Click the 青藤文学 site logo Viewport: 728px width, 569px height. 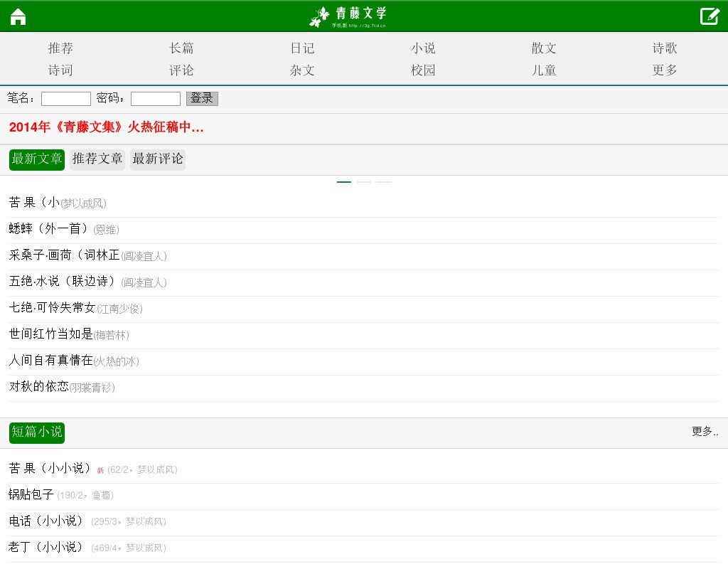click(x=348, y=16)
